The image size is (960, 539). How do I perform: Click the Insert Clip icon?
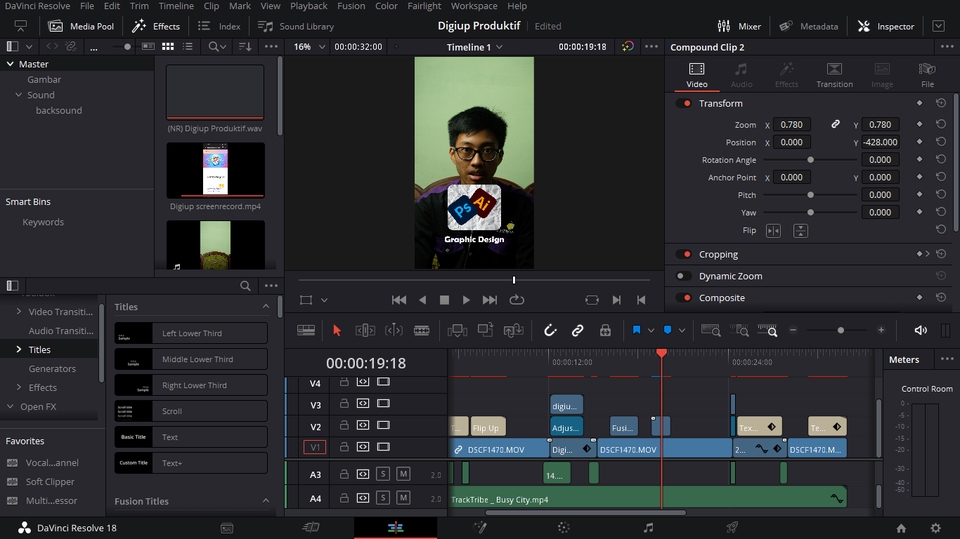(457, 330)
